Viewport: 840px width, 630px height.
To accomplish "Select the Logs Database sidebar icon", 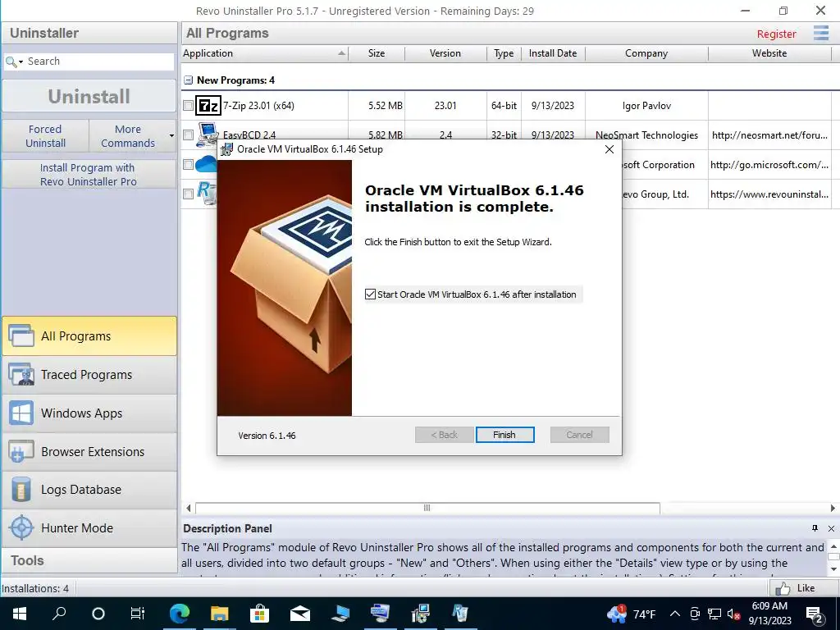I will click(21, 490).
